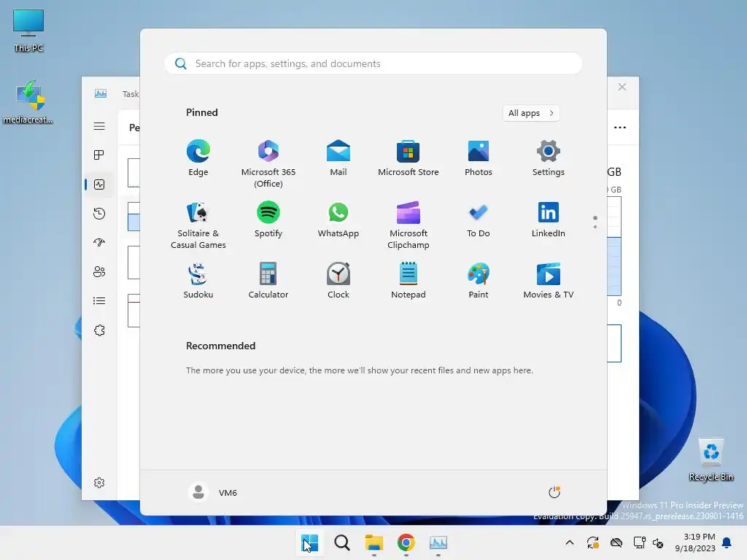Launch Microsoft Clipchamp
747x560 pixels.
tap(409, 225)
